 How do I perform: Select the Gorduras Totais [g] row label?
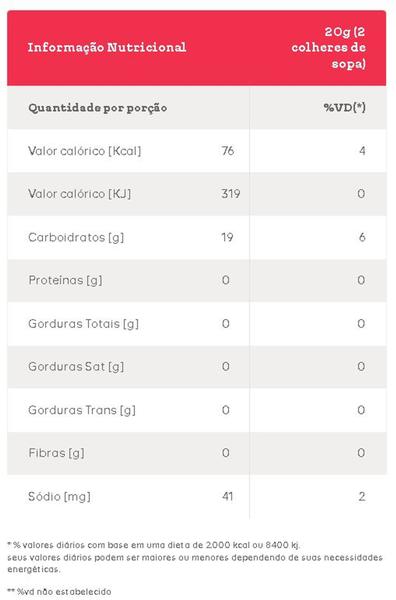[83, 324]
